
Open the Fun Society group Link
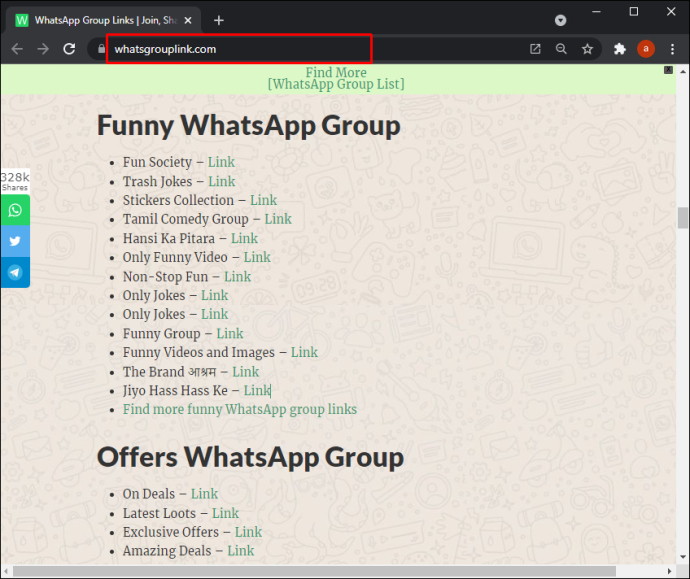tap(221, 162)
